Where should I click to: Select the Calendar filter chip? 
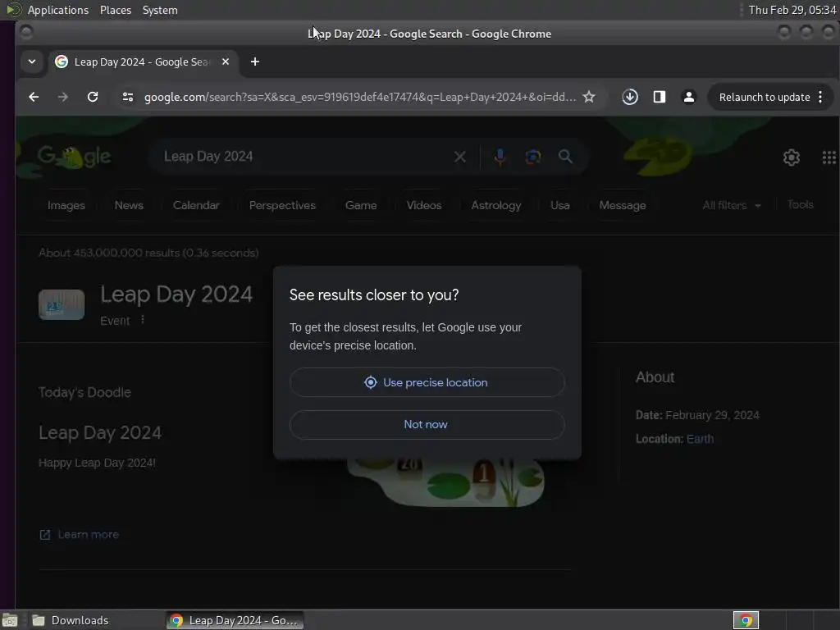coord(196,205)
